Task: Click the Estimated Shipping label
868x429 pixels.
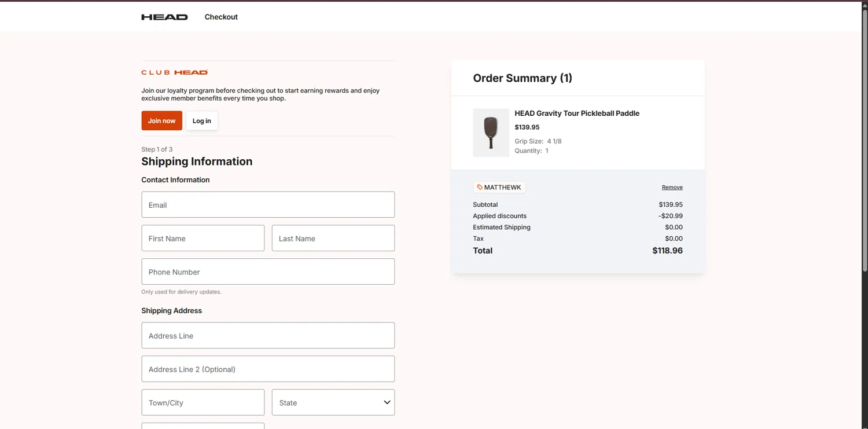Action: point(502,227)
